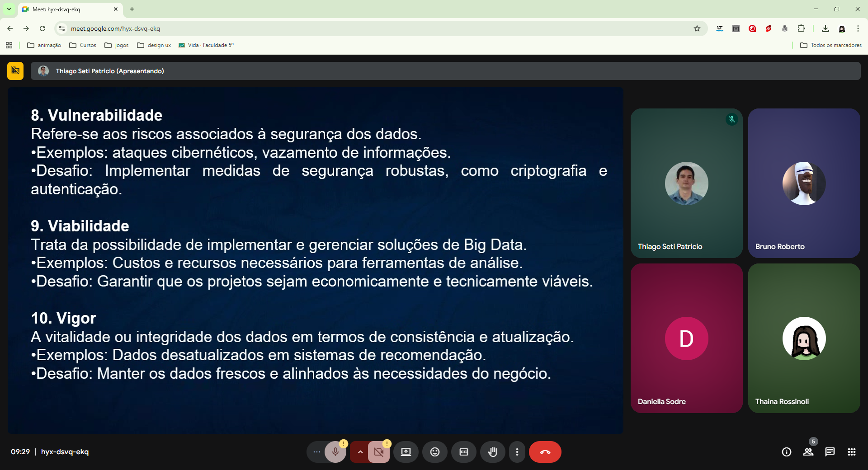Open Chrome downloads
Viewport: 868px width, 470px height.
click(x=826, y=28)
